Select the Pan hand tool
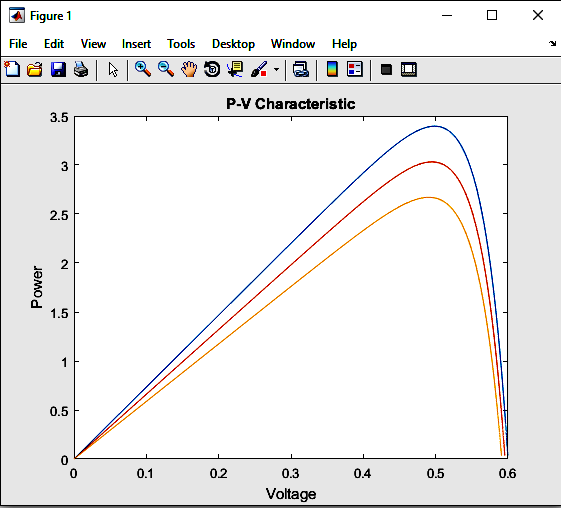Image resolution: width=561 pixels, height=508 pixels. (189, 69)
